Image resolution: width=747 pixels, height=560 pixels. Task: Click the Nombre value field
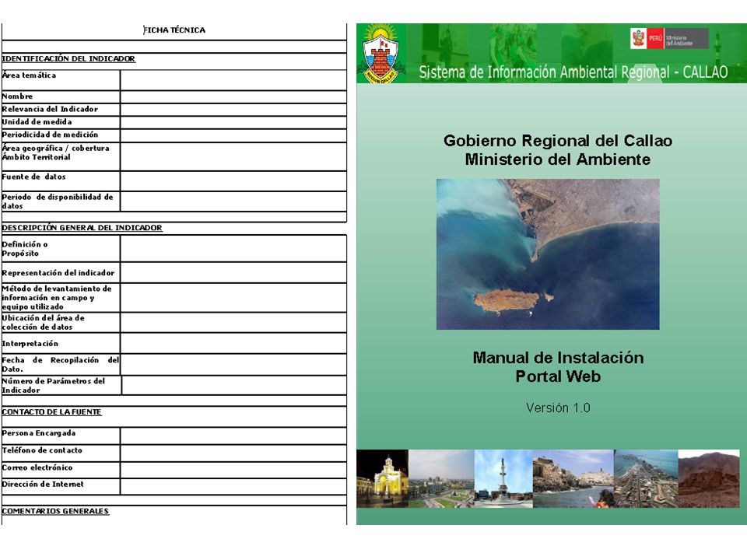pos(233,96)
